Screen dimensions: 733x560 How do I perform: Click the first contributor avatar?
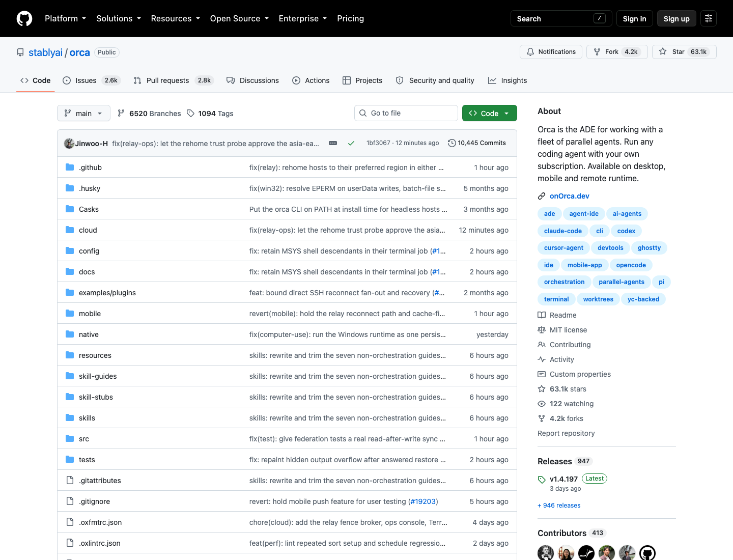pos(546,553)
